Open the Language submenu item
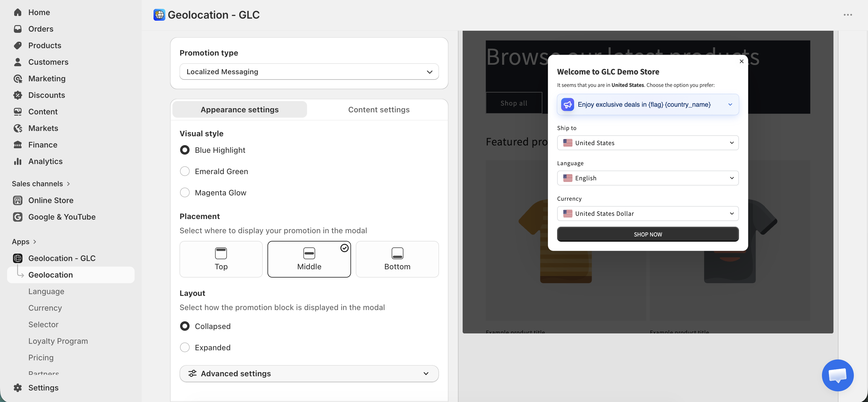 [x=46, y=291]
